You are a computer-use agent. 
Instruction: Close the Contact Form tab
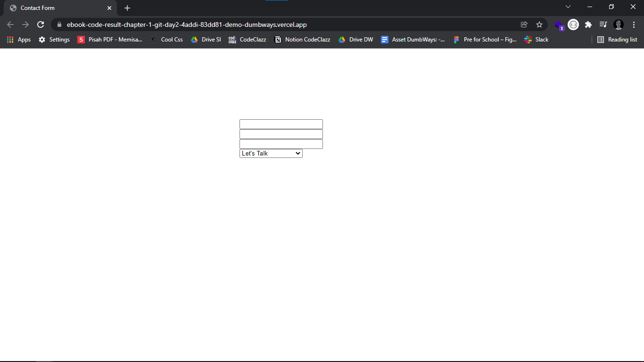(109, 8)
